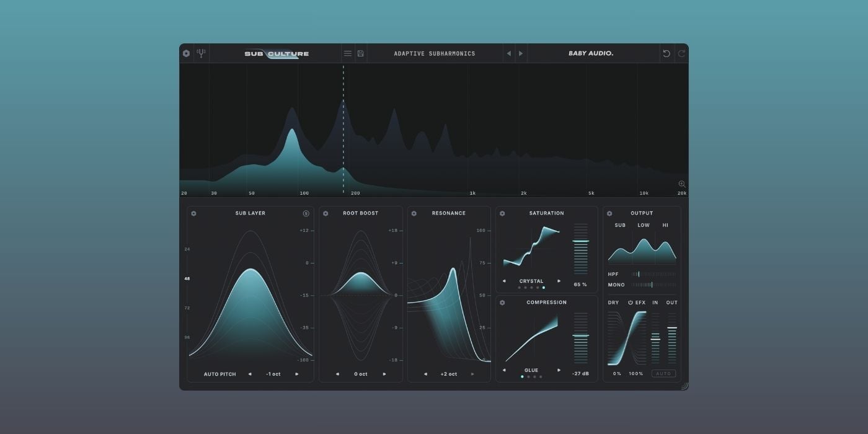Click the 65 % saturation value
This screenshot has width=868, height=434.
click(x=580, y=285)
